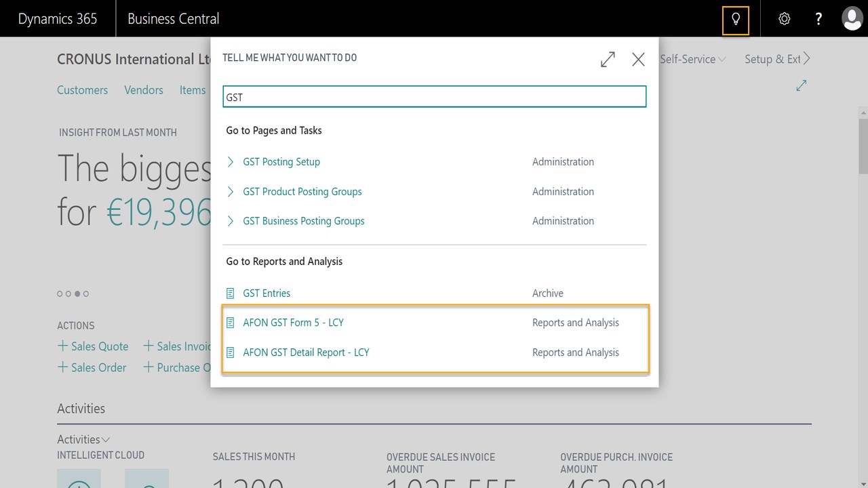Create a new Sales Quote action
Screen dimensions: 868x488
[x=93, y=346]
